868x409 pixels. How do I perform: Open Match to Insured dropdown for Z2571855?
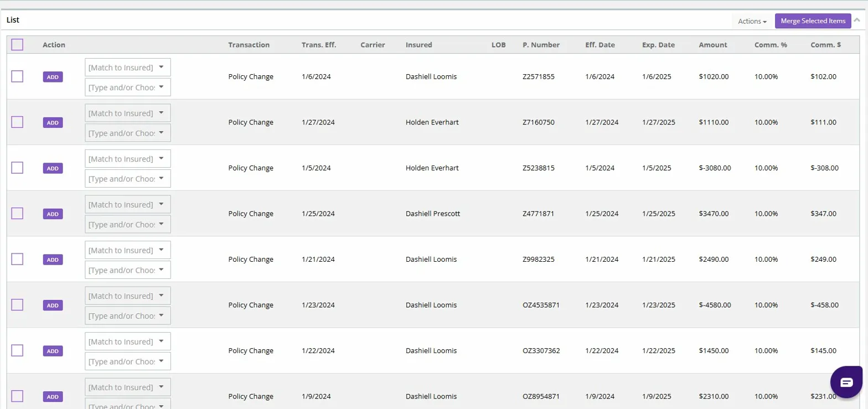coord(128,68)
